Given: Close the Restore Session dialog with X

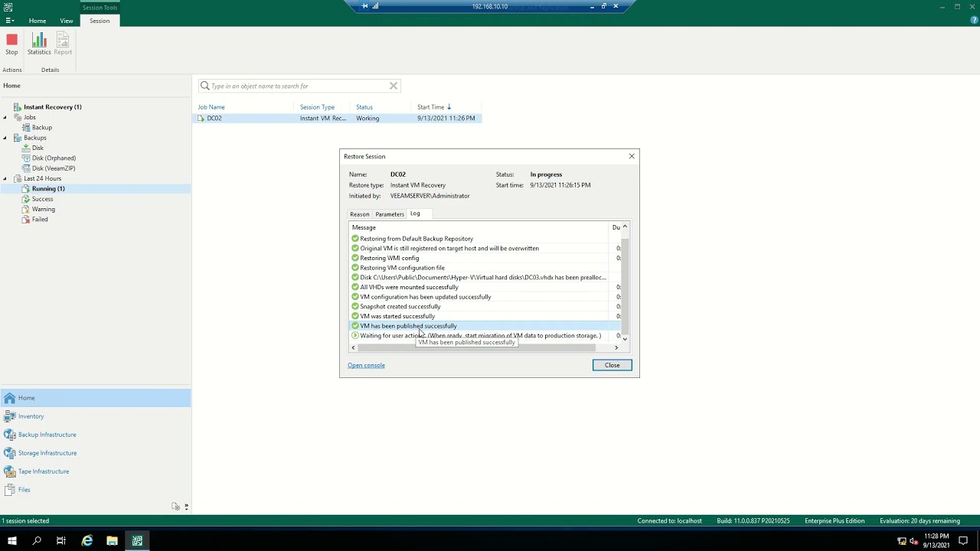Looking at the screenshot, I should coord(632,156).
